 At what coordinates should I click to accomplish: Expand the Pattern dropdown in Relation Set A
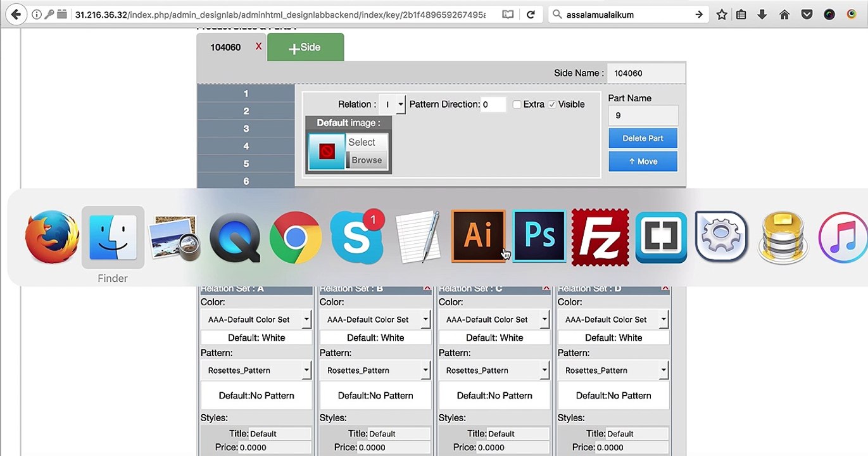point(256,370)
